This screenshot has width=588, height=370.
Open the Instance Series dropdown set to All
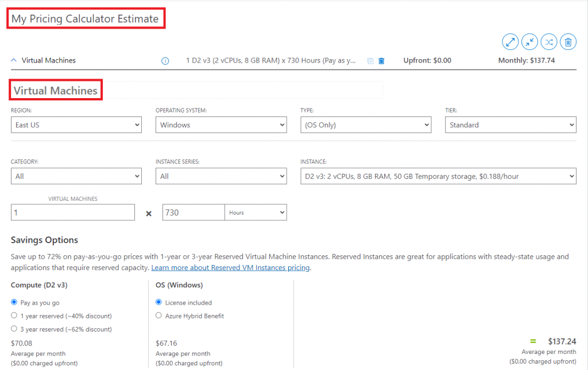click(221, 176)
